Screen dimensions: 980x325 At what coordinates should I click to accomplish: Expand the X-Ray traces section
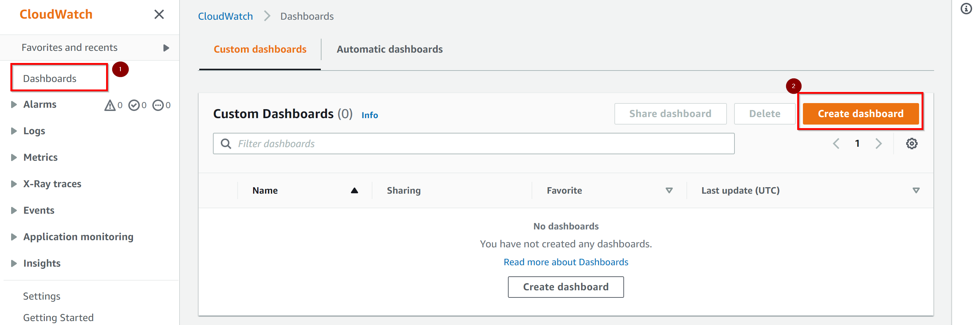(14, 184)
